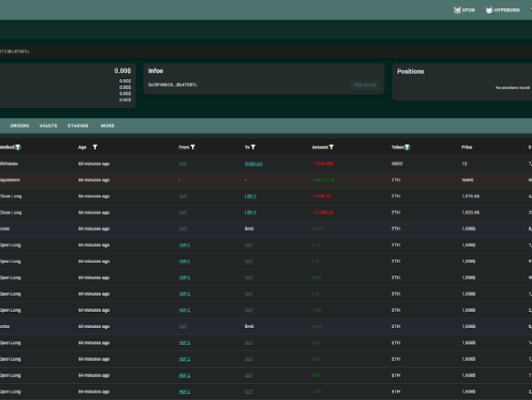Filter the Token column
The width and height of the screenshot is (532, 400).
407,147
